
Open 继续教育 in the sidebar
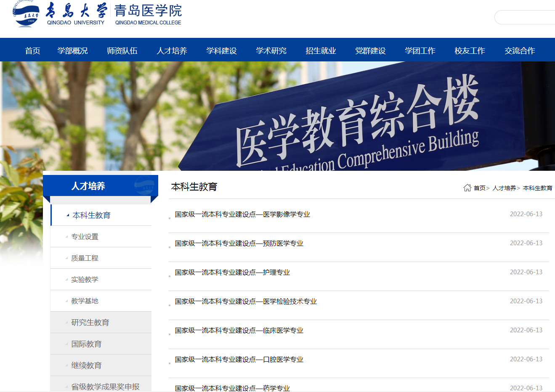(x=86, y=366)
